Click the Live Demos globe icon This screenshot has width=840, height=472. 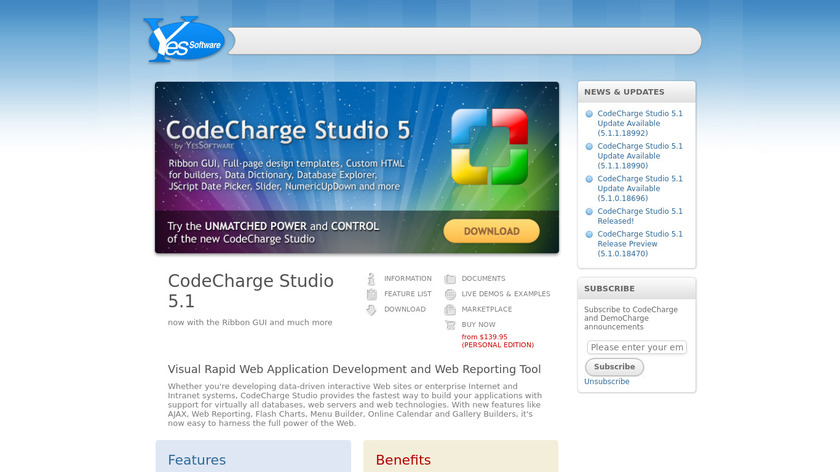click(x=450, y=294)
